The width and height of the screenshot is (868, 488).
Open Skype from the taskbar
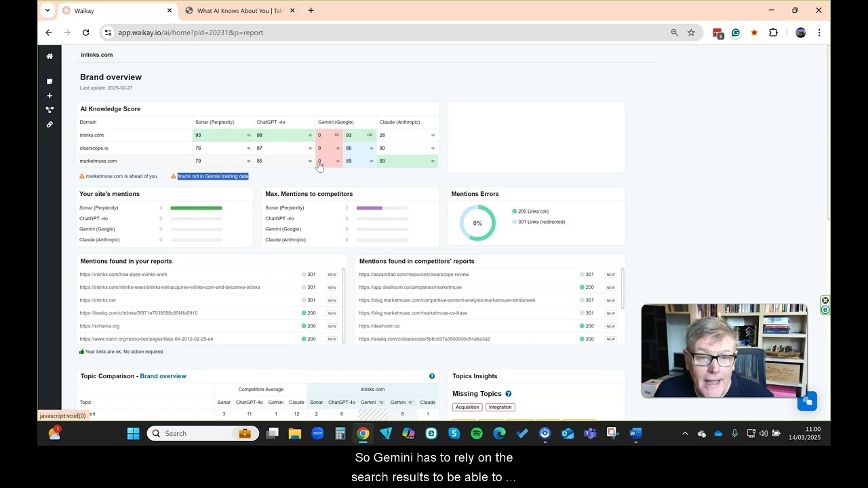[x=454, y=434]
